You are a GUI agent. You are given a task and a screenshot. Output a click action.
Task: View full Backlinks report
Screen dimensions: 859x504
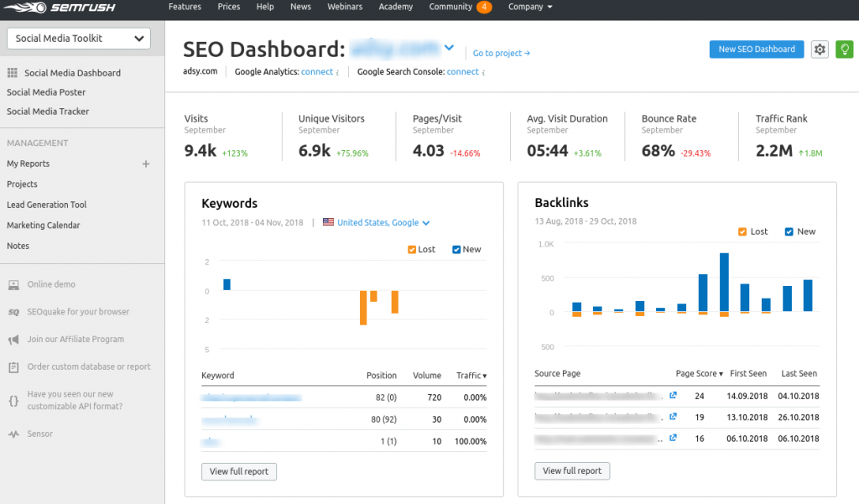coord(572,470)
